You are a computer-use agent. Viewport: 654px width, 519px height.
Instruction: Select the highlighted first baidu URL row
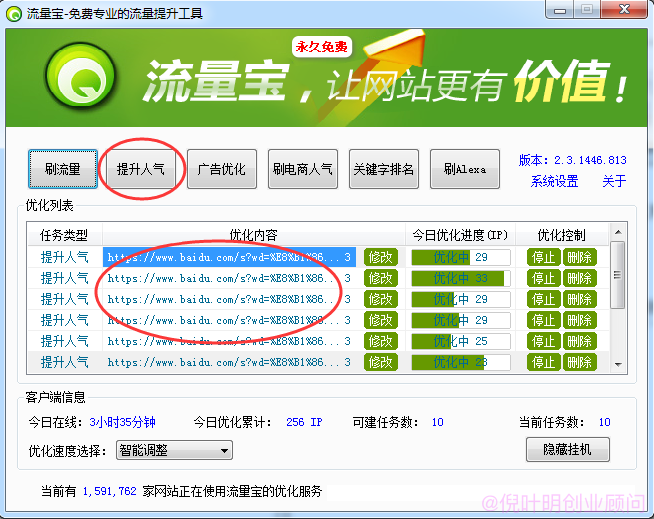click(x=229, y=257)
